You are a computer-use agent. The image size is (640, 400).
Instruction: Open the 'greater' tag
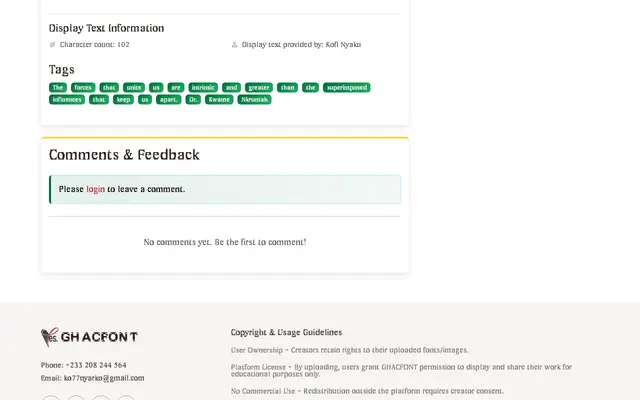(259, 87)
